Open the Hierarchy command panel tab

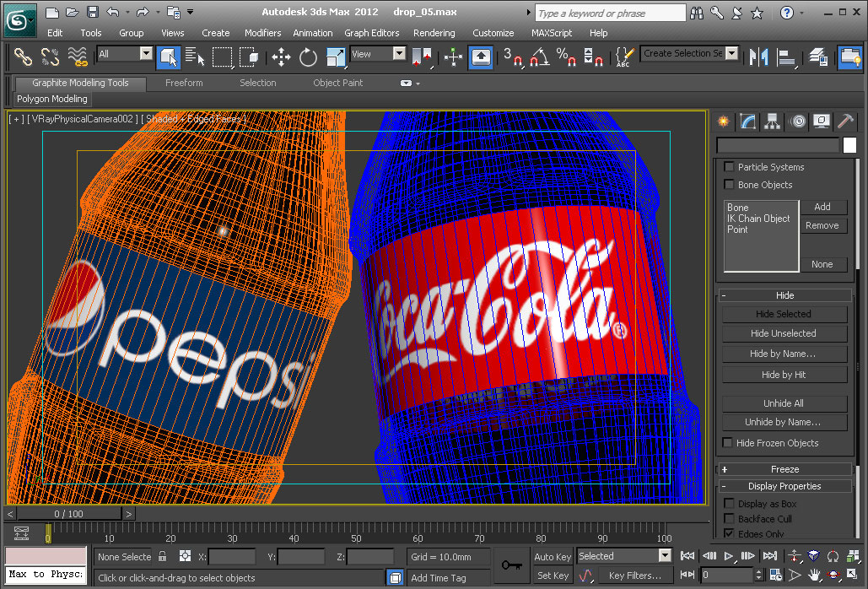click(x=772, y=122)
